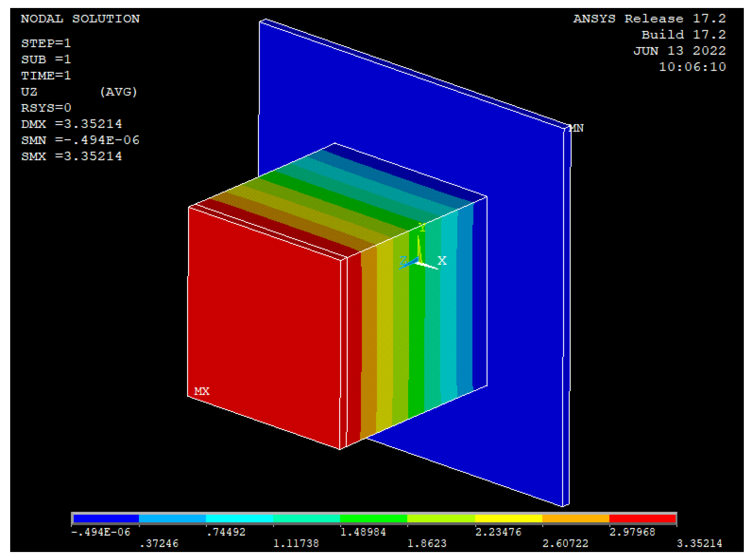Click the SMN =-.494E-06 text line
This screenshot has height=560, width=754.
pos(80,140)
